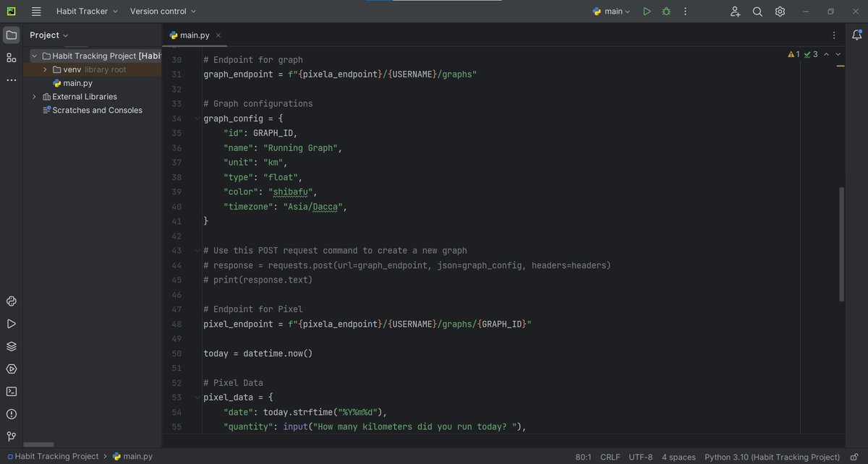Open Python Packages tool window

[x=11, y=301]
